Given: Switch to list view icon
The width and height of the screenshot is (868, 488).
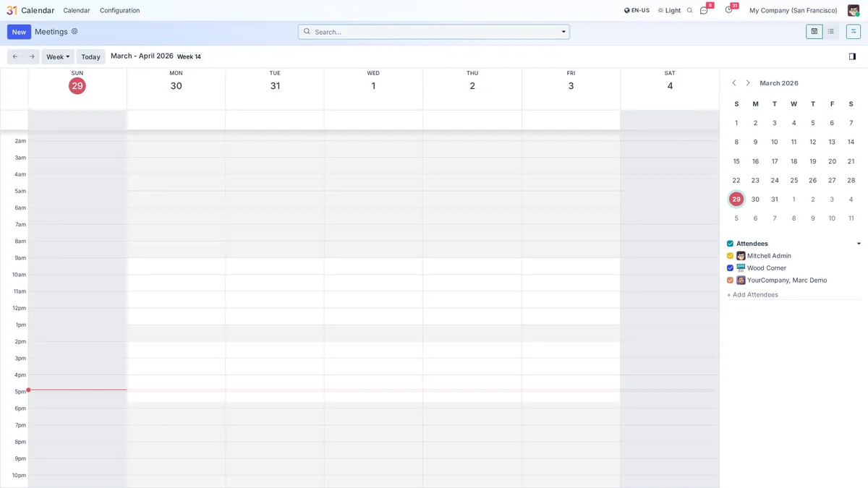Looking at the screenshot, I should click(830, 31).
